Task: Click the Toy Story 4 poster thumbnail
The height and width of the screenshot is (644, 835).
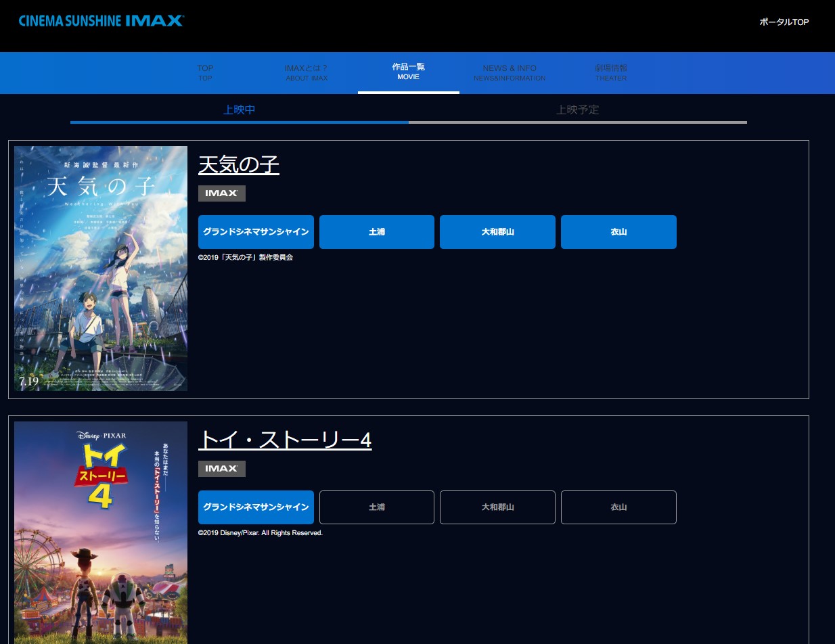Action: click(101, 532)
